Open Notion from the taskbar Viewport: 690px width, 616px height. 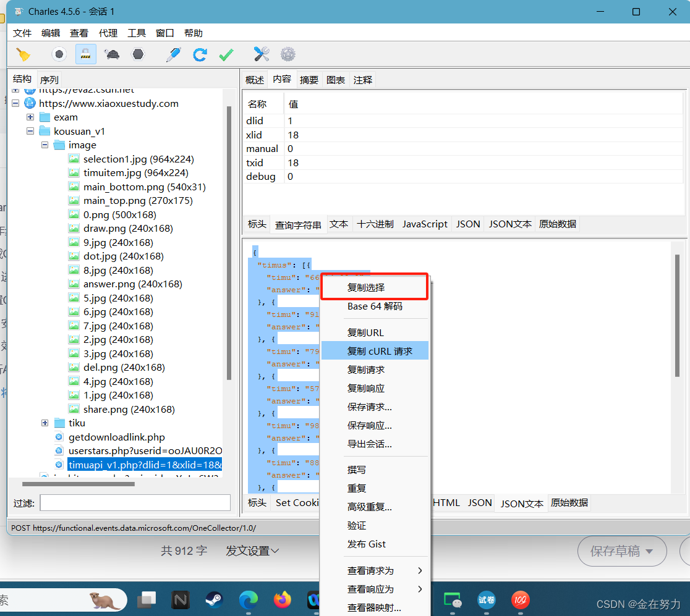click(181, 600)
